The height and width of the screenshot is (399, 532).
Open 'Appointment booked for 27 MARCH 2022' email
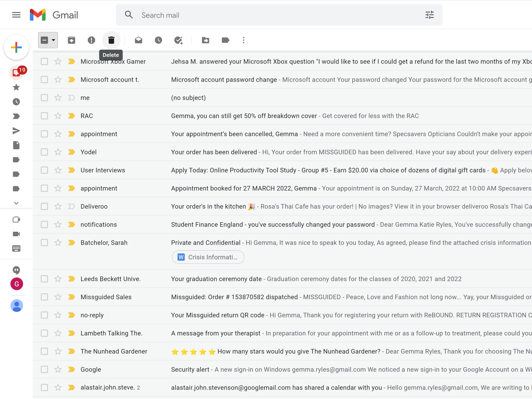(282, 188)
